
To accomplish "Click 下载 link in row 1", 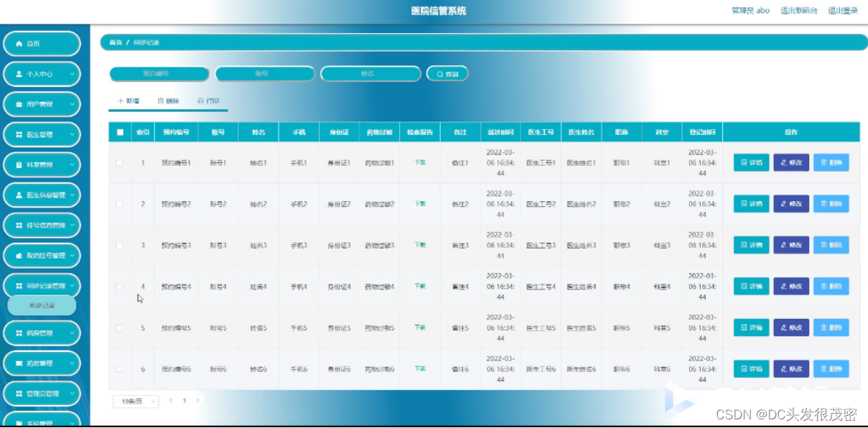I will pos(420,163).
